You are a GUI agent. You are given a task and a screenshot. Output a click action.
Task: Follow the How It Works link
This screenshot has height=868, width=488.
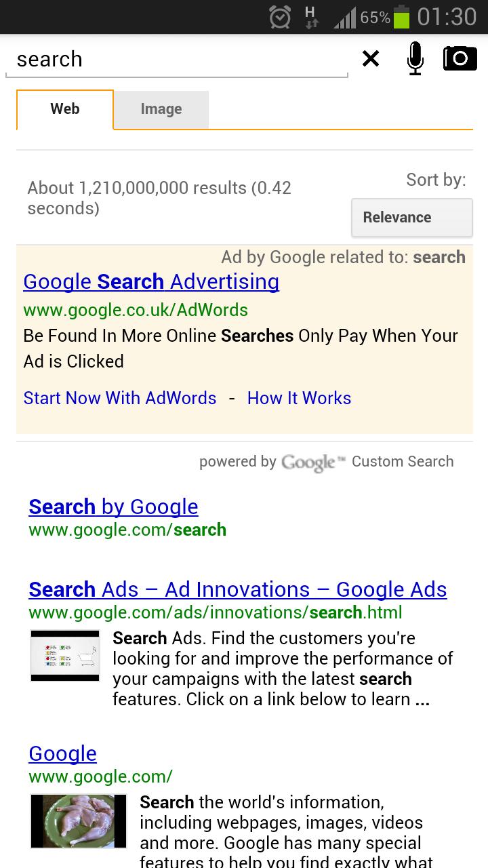pyautogui.click(x=299, y=398)
